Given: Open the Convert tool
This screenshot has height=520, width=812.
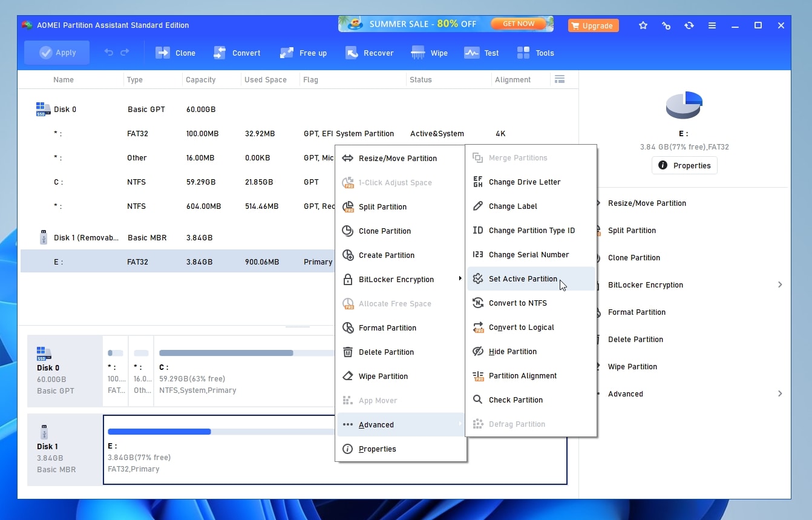Looking at the screenshot, I should coord(237,53).
